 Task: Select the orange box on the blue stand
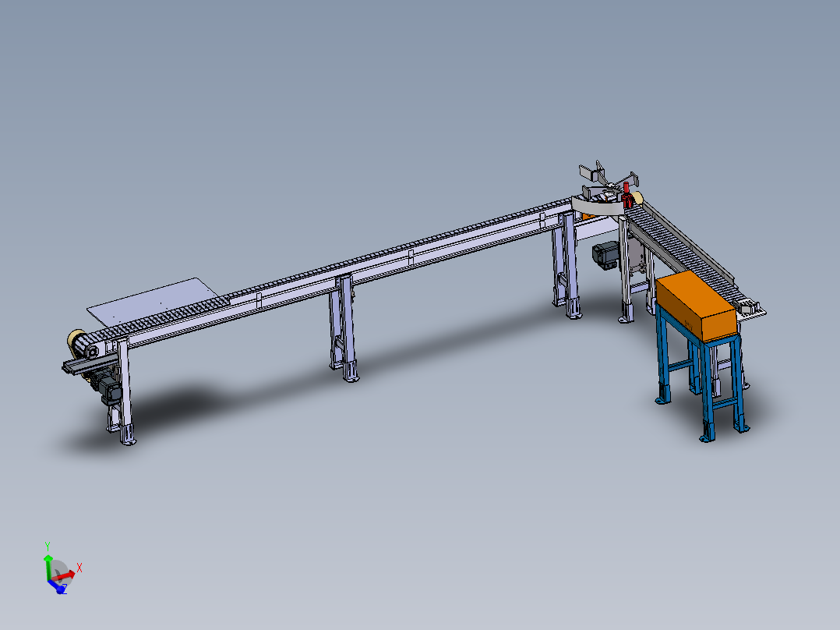pyautogui.click(x=696, y=306)
